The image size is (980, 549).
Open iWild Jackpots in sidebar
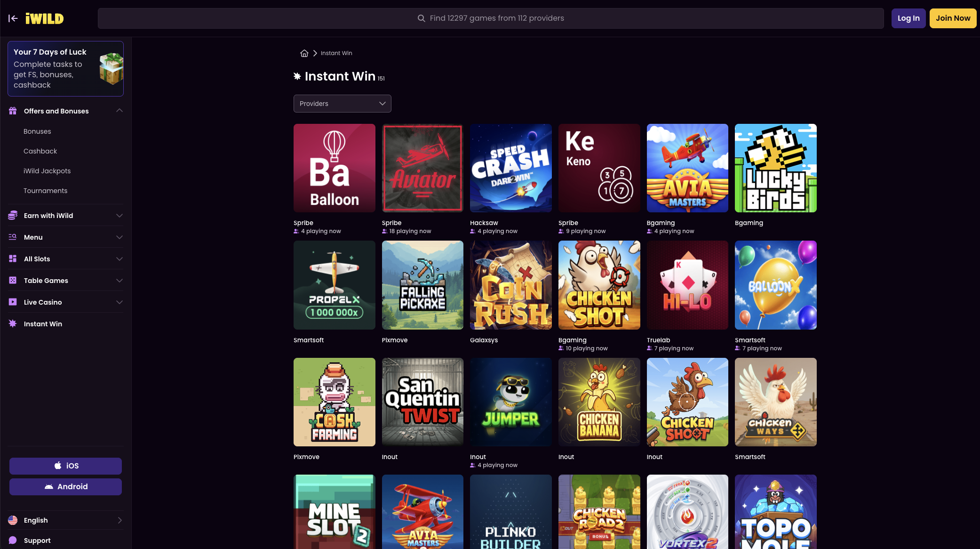(47, 171)
